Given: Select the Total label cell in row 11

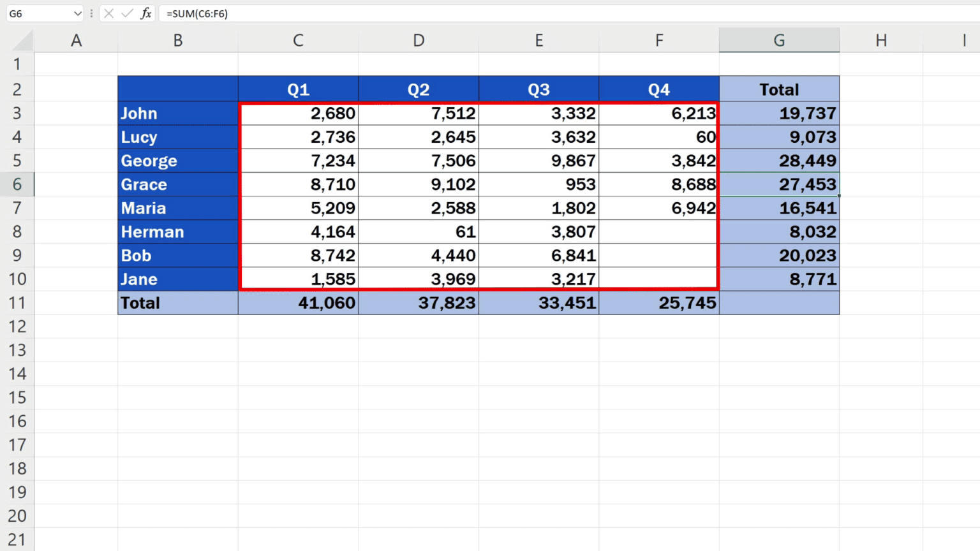Looking at the screenshot, I should (177, 302).
